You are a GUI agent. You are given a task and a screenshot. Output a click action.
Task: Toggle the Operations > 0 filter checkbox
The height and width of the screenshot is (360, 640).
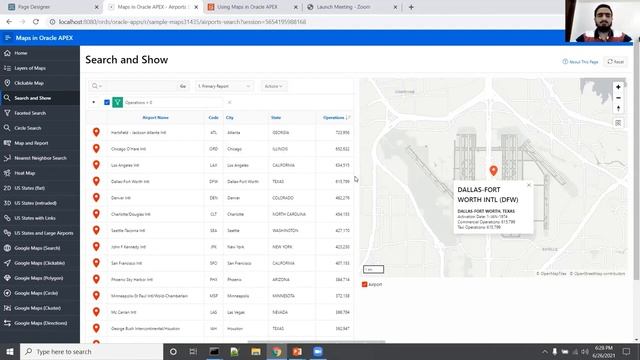pos(107,102)
